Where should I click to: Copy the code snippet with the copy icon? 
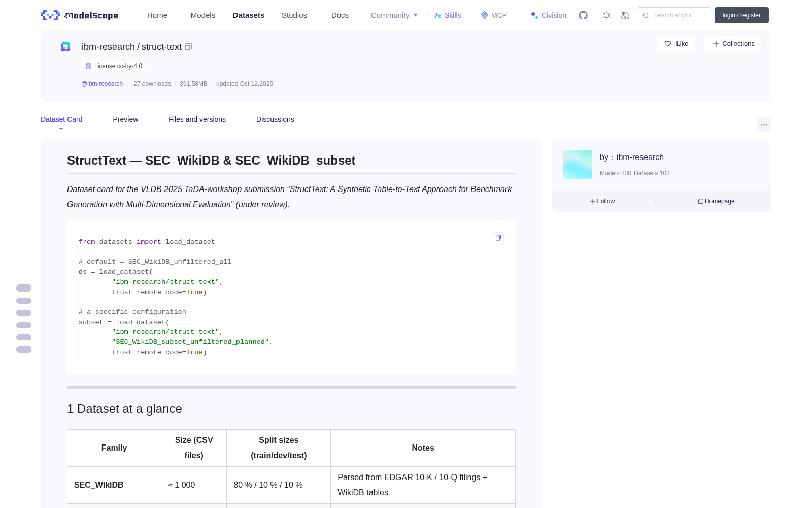[498, 238]
